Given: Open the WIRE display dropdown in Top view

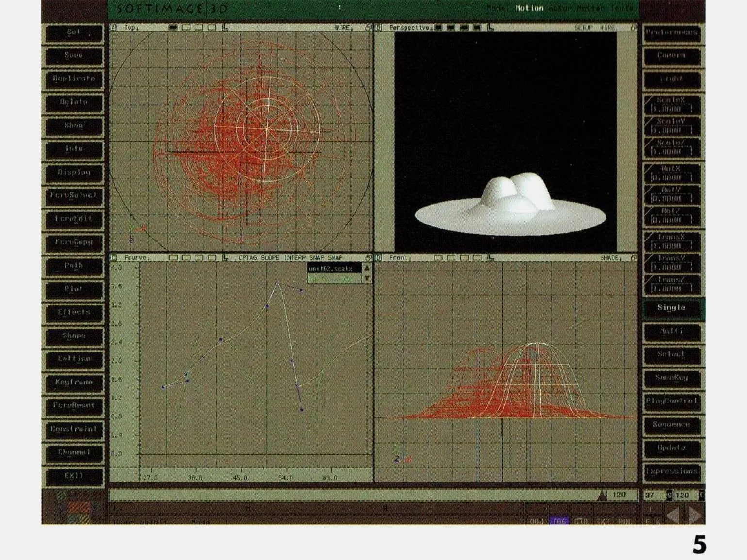Looking at the screenshot, I should [x=344, y=28].
